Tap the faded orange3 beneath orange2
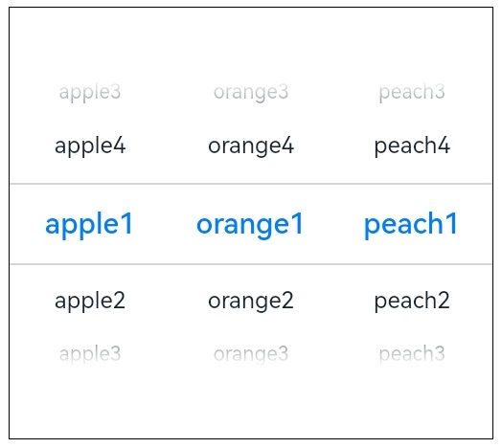 tap(251, 354)
